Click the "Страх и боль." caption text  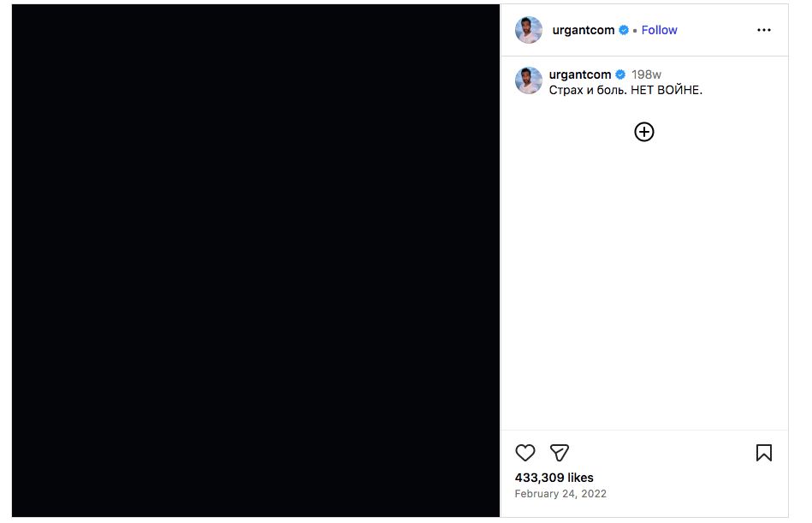[x=588, y=90]
